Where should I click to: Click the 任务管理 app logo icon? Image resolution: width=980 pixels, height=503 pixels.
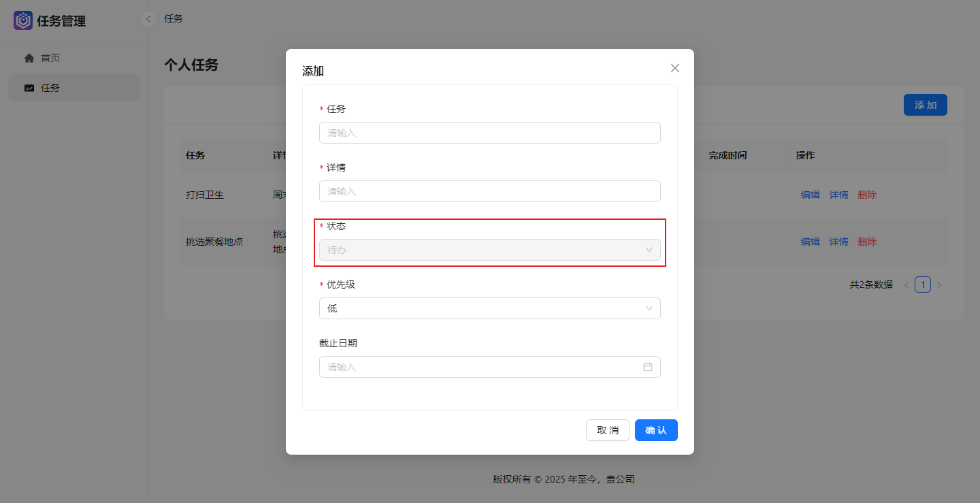click(22, 20)
